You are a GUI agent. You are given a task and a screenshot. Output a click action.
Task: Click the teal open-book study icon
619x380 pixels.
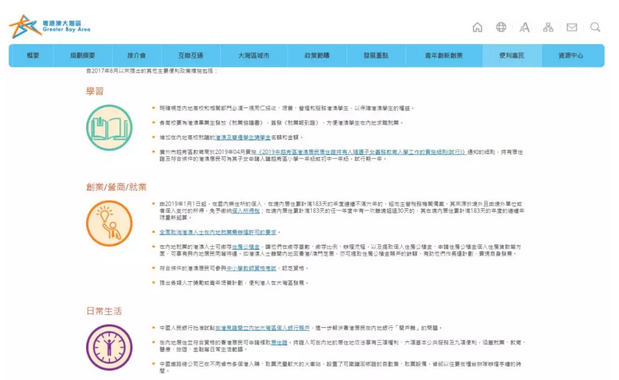click(x=109, y=127)
